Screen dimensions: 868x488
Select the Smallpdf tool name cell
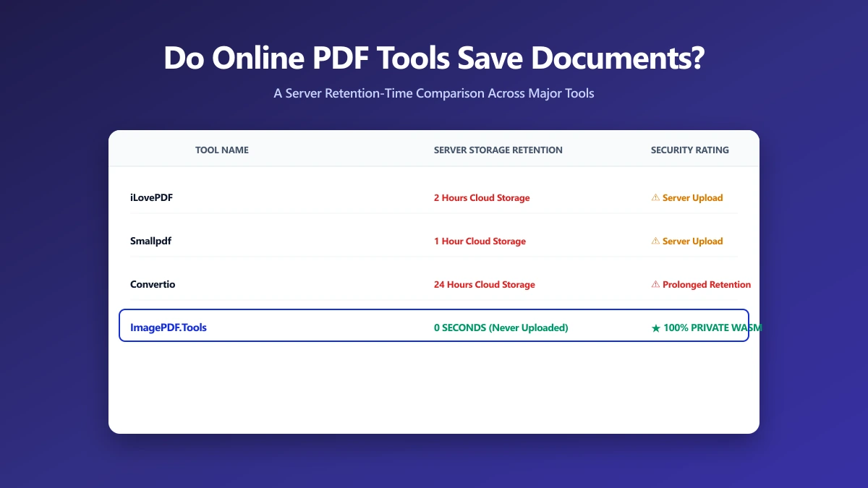150,241
